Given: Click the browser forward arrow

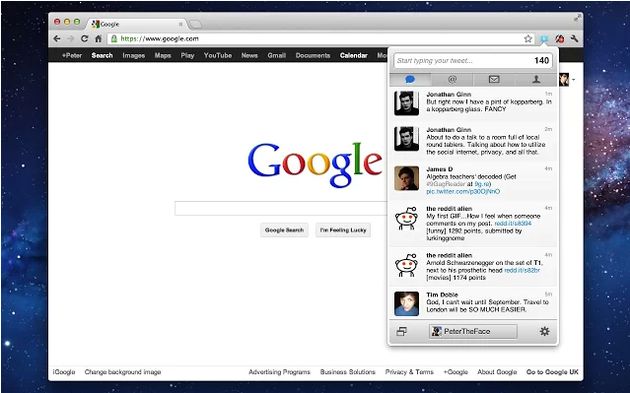Looking at the screenshot, I should click(71, 39).
